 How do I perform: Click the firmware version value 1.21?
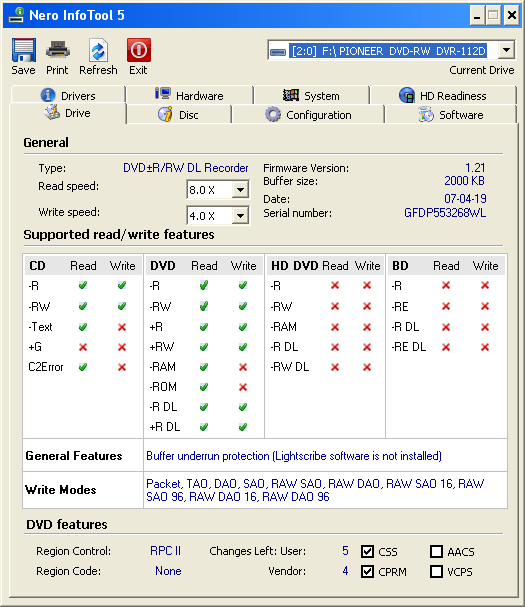click(x=475, y=168)
